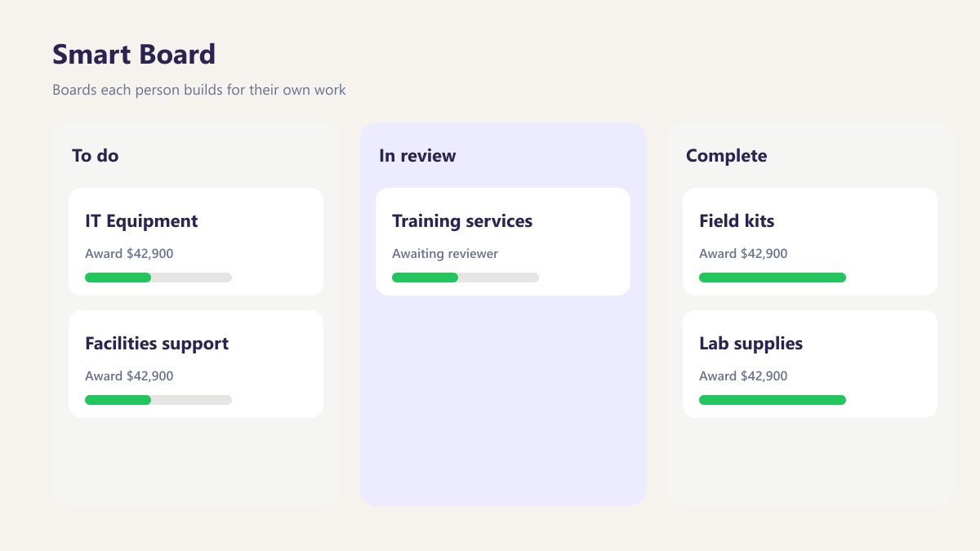Image resolution: width=980 pixels, height=551 pixels.
Task: Click the Smart Board title
Action: (x=134, y=54)
